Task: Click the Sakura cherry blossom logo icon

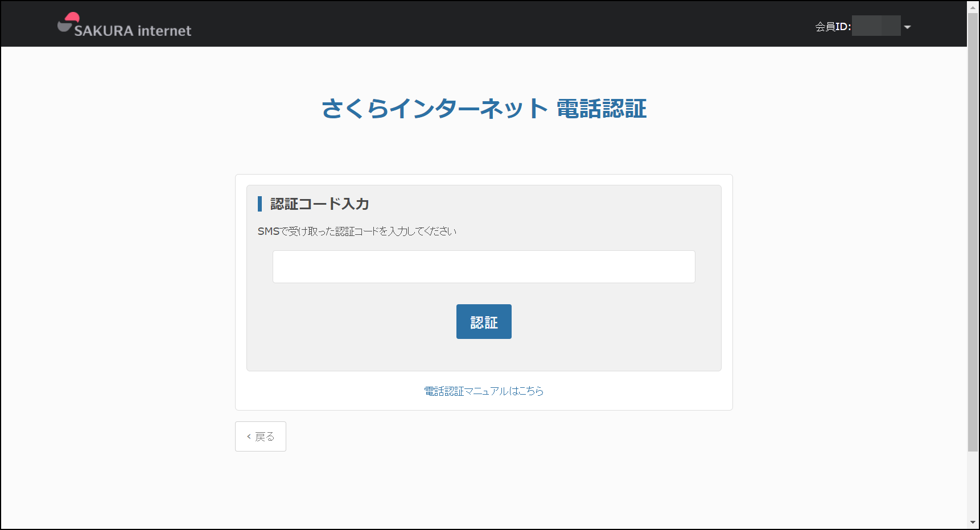Action: pyautogui.click(x=68, y=22)
